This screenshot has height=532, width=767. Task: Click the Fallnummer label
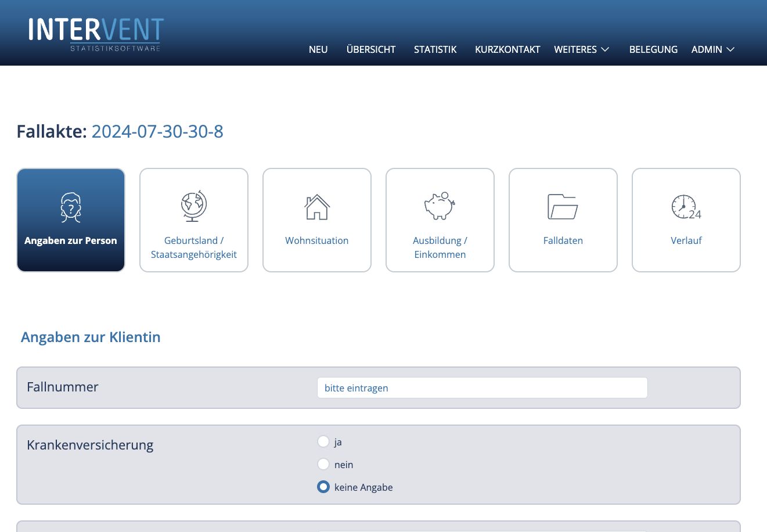click(63, 387)
